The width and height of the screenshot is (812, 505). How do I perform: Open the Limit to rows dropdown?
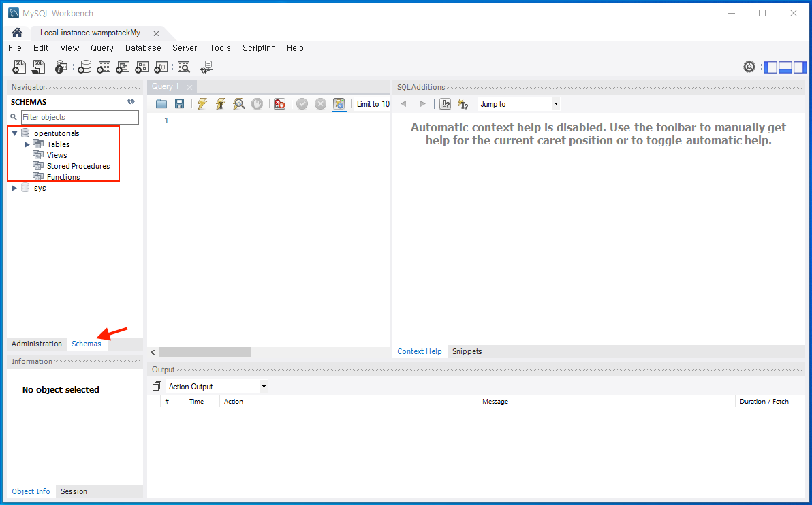coord(373,104)
